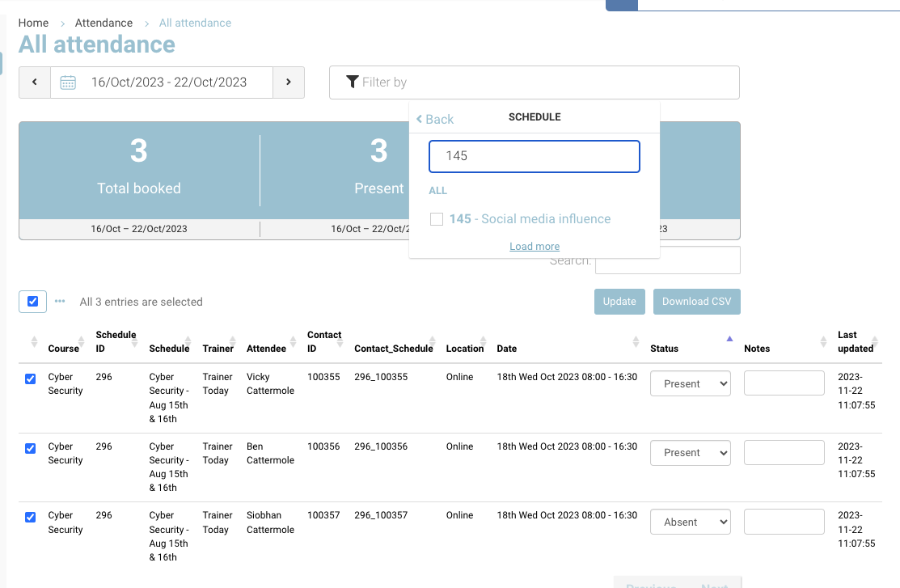The height and width of the screenshot is (588, 900).
Task: Click the Filter by funnel icon
Action: coord(353,82)
